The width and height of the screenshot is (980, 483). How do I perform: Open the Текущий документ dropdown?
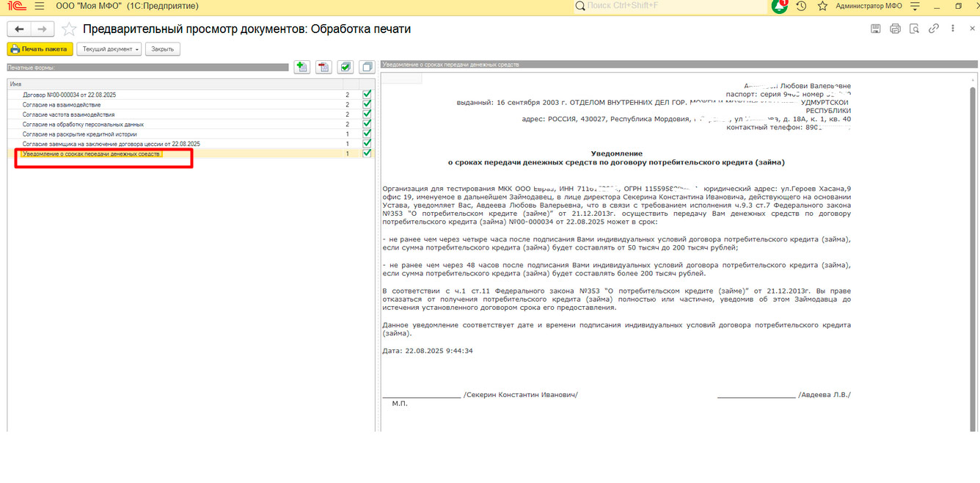(x=109, y=49)
